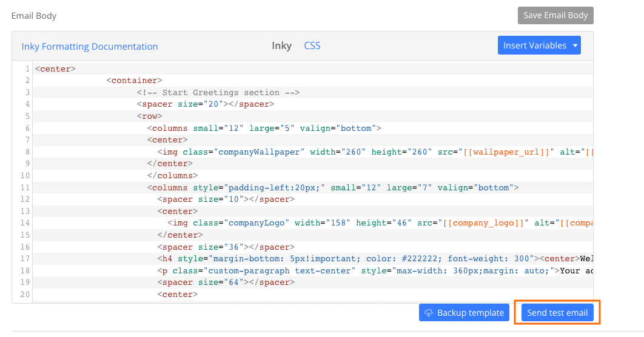Click the wallpaper_url variable in code

tap(506, 152)
